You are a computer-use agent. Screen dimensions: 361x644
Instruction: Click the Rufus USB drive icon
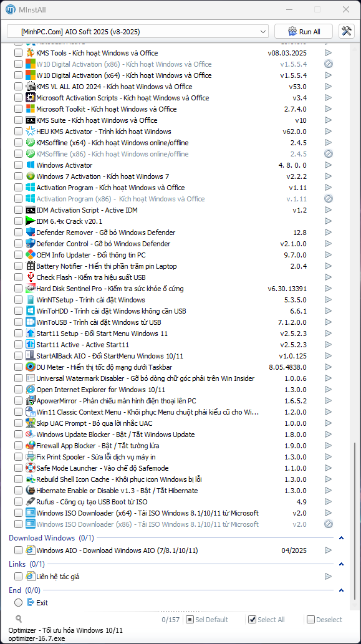(x=31, y=502)
